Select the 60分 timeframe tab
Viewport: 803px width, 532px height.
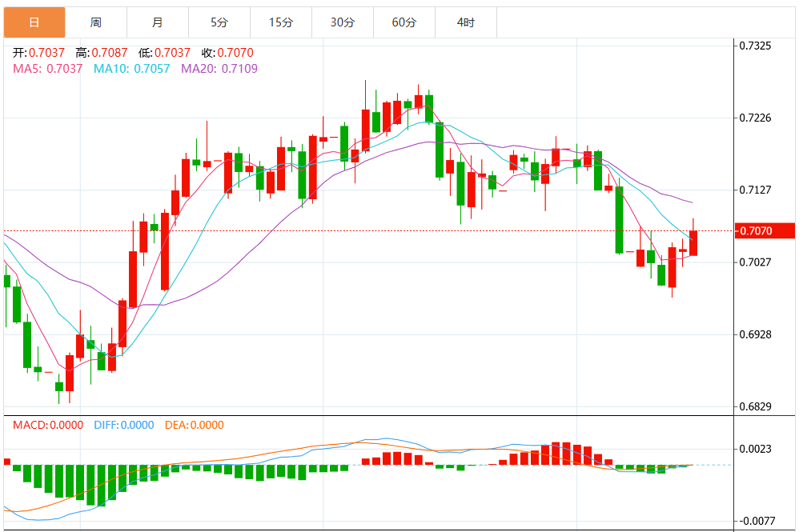tap(404, 22)
